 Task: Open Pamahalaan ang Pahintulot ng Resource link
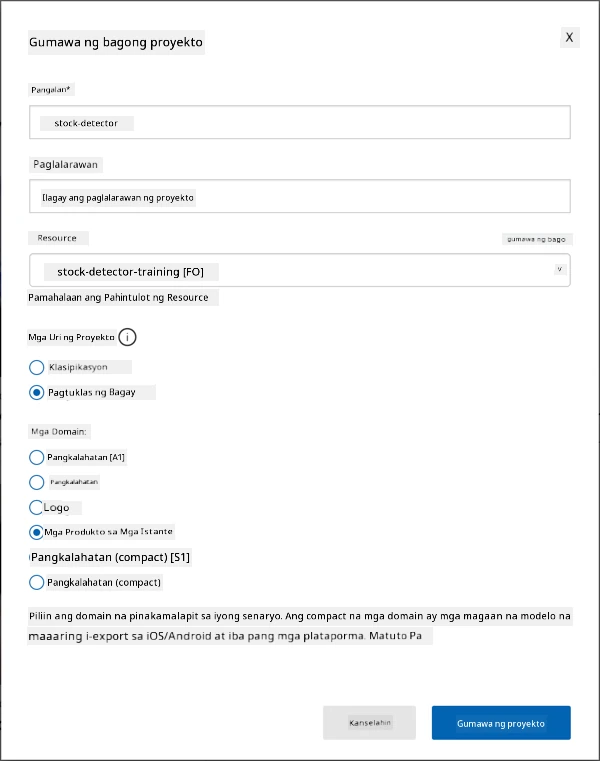118,298
